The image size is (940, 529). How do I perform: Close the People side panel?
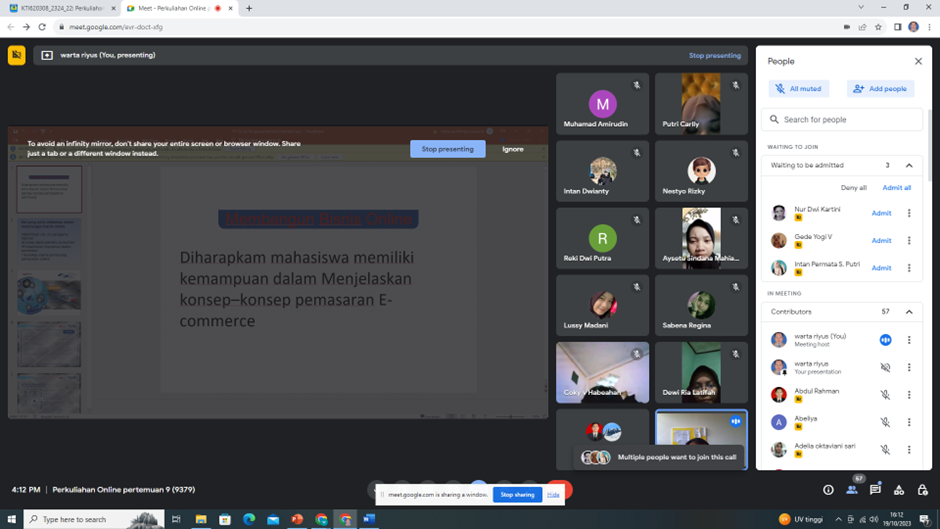(918, 61)
